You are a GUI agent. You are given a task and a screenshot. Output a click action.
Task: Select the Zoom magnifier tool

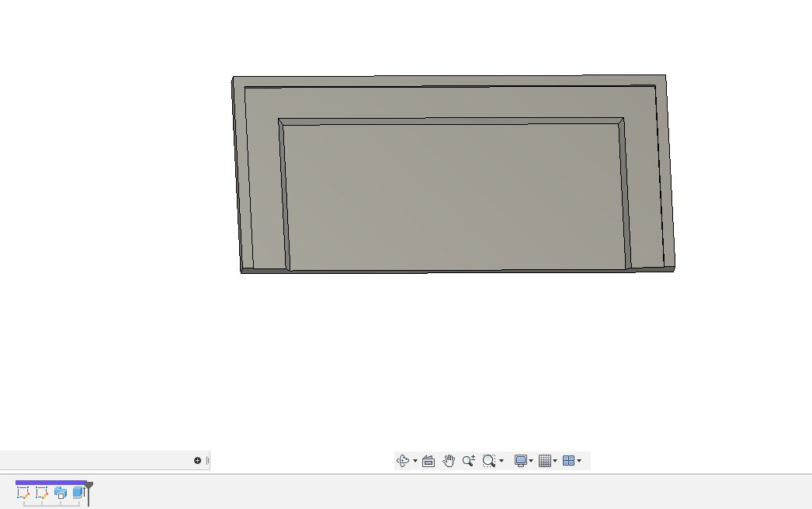(469, 460)
